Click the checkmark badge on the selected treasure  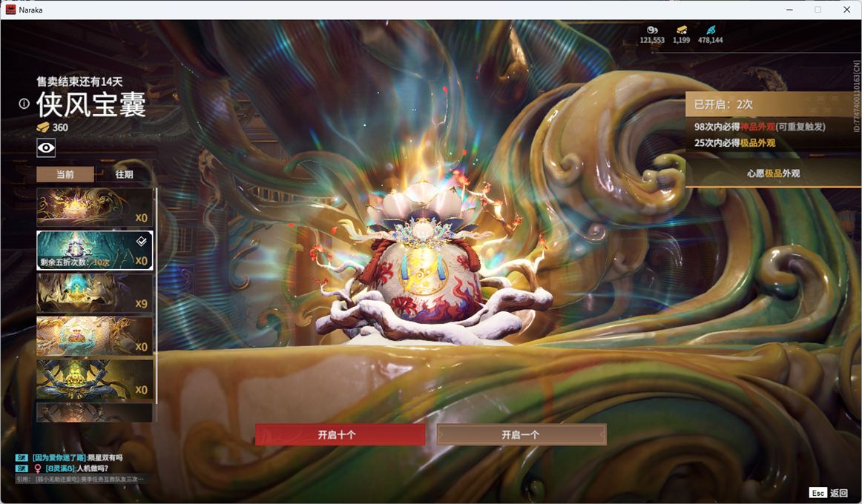tap(141, 240)
